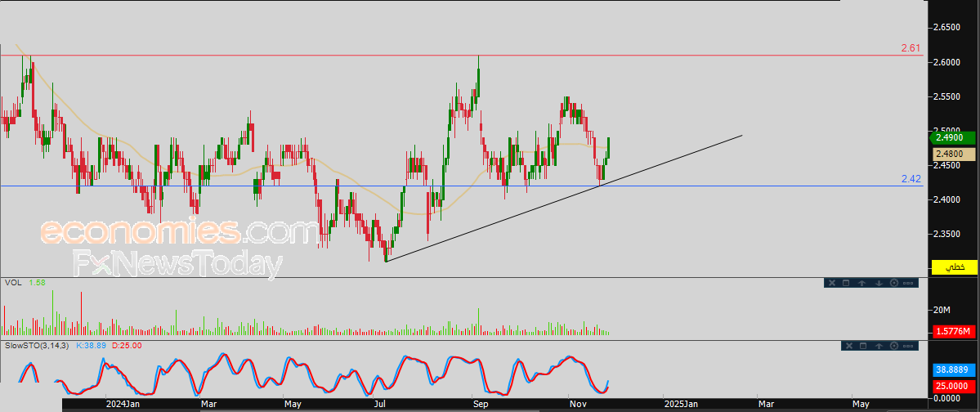Click the 2025Jan date label
980x412 pixels.
(681, 404)
